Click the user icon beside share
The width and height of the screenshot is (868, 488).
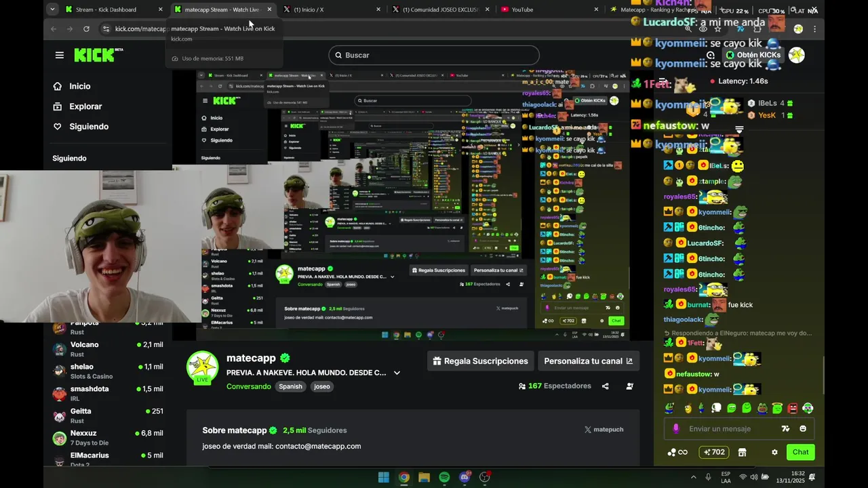pyautogui.click(x=630, y=386)
